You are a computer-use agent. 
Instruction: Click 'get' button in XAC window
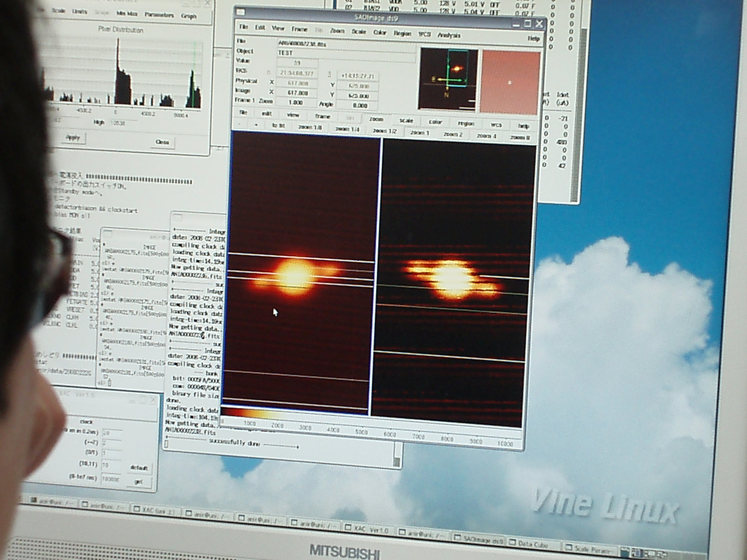pos(139,482)
